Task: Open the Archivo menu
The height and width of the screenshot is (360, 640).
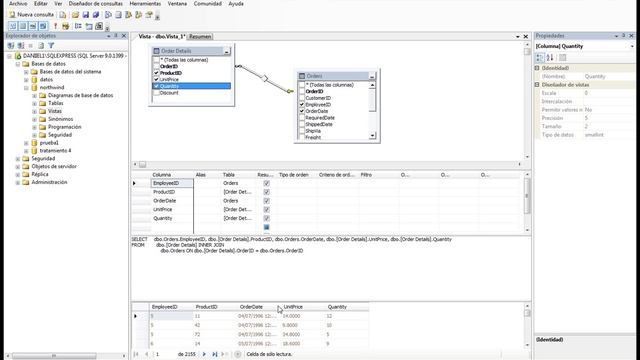Action: [x=18, y=4]
